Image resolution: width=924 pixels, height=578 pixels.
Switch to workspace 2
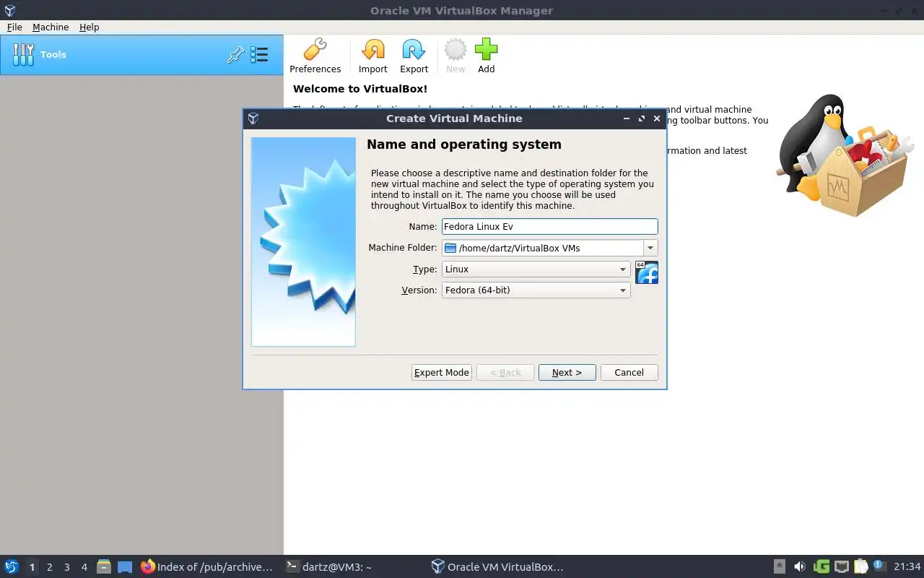tap(49, 567)
